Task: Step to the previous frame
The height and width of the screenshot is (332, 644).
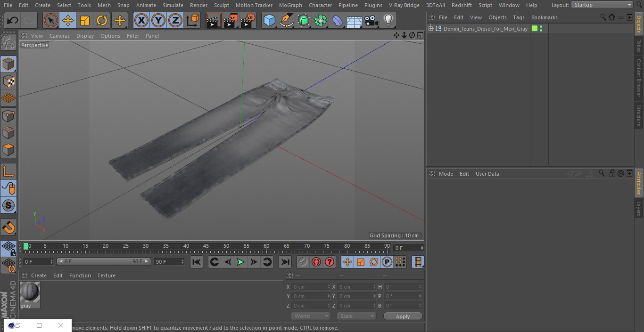Action: (x=227, y=262)
